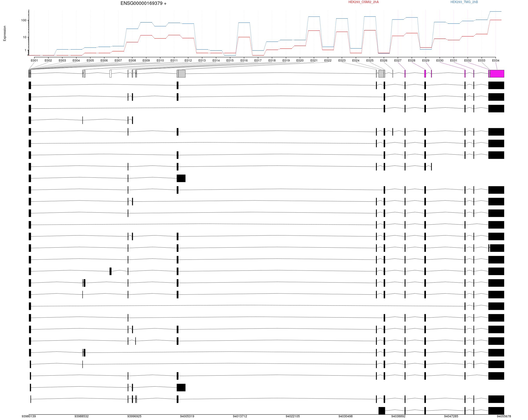Click y-axis tick value 100
The height and width of the screenshot is (420, 528).
24,20
